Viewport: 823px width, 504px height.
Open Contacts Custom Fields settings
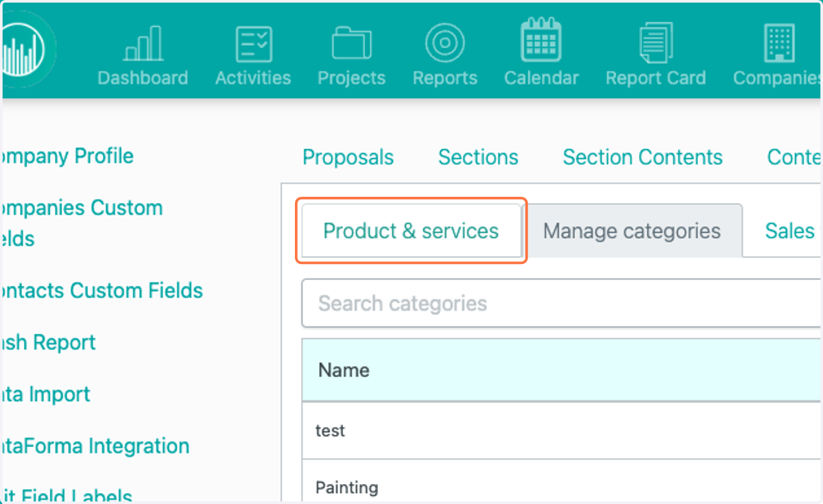103,291
